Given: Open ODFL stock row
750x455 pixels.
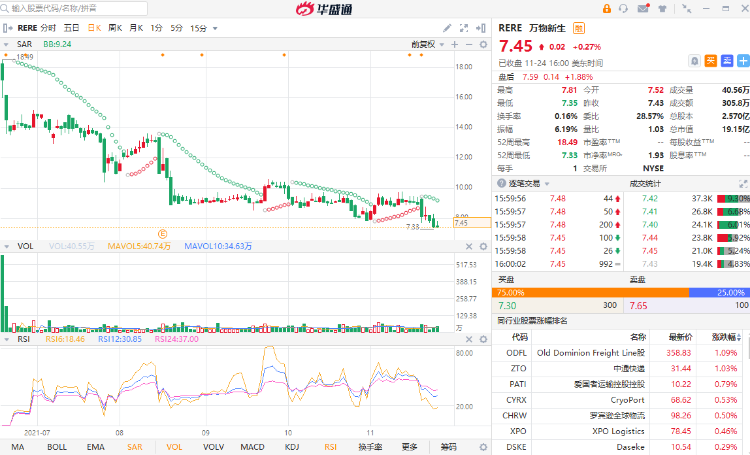Looking at the screenshot, I should pyautogui.click(x=620, y=353).
